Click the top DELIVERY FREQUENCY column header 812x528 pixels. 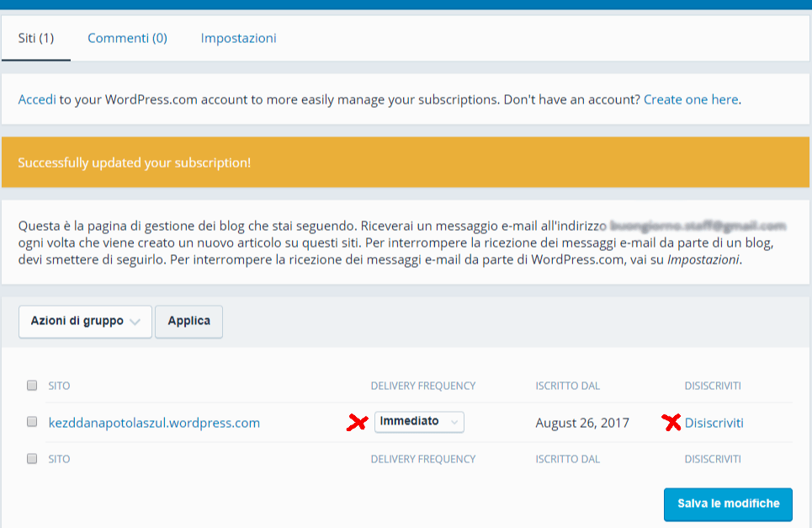pyautogui.click(x=423, y=386)
